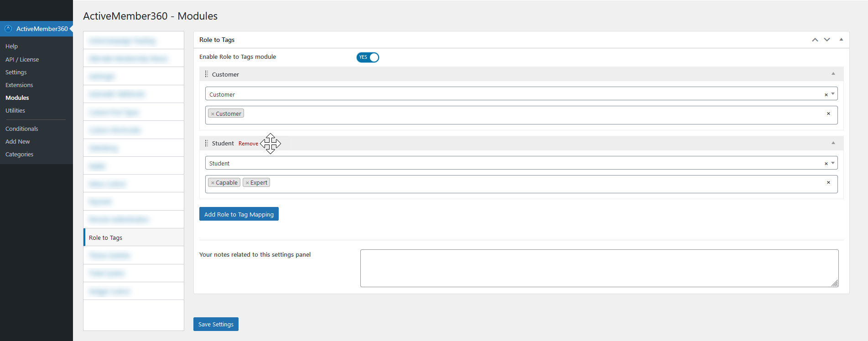Viewport: 868px width, 341px height.
Task: Click Remove link for Student mapping
Action: (x=248, y=144)
